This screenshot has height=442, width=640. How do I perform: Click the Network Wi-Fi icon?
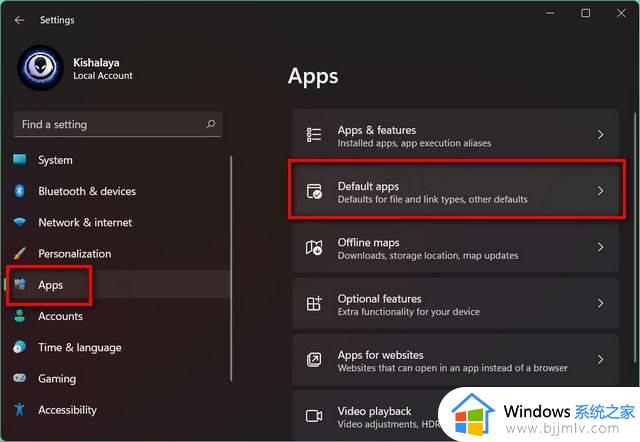(20, 222)
